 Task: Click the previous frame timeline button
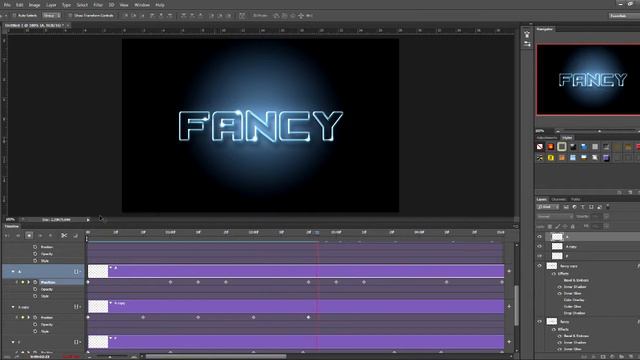18,236
